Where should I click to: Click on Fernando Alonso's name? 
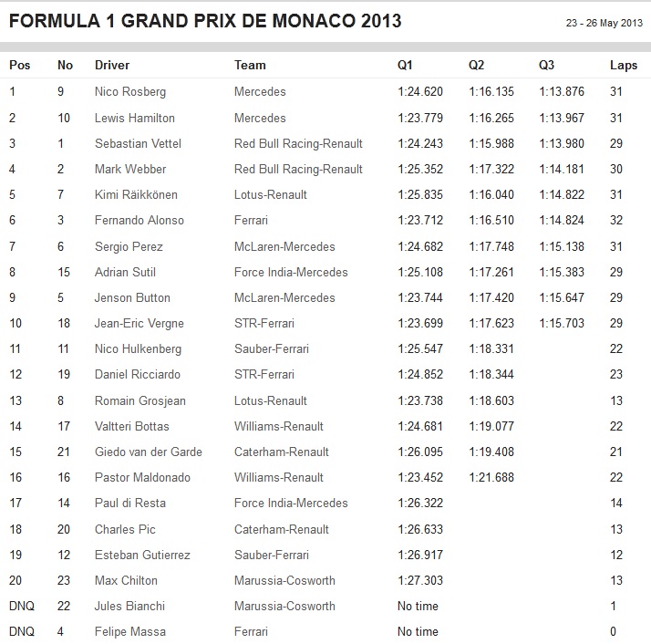[x=139, y=220]
